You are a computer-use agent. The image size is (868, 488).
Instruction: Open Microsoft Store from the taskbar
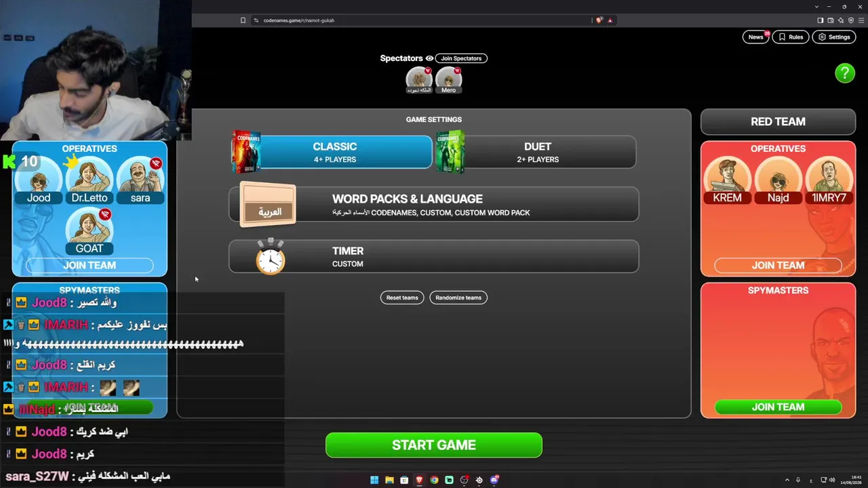click(x=404, y=480)
